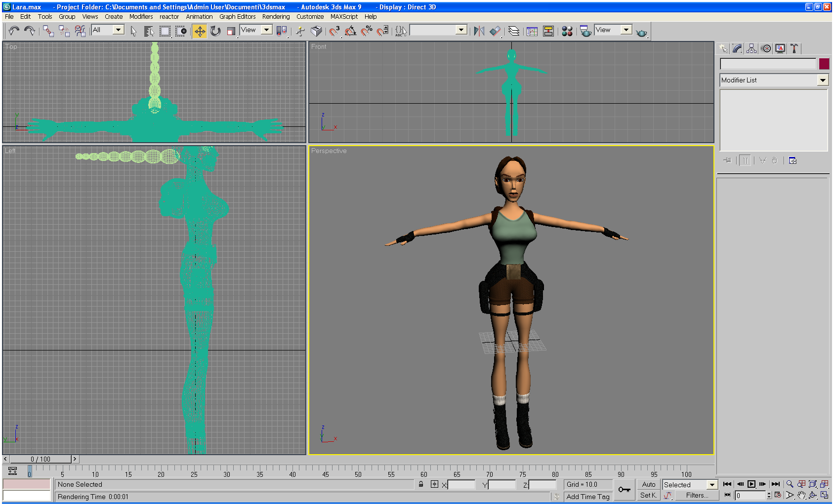Open Curve Editor from toolbar
Viewport: 834px width, 504px height.
(532, 31)
